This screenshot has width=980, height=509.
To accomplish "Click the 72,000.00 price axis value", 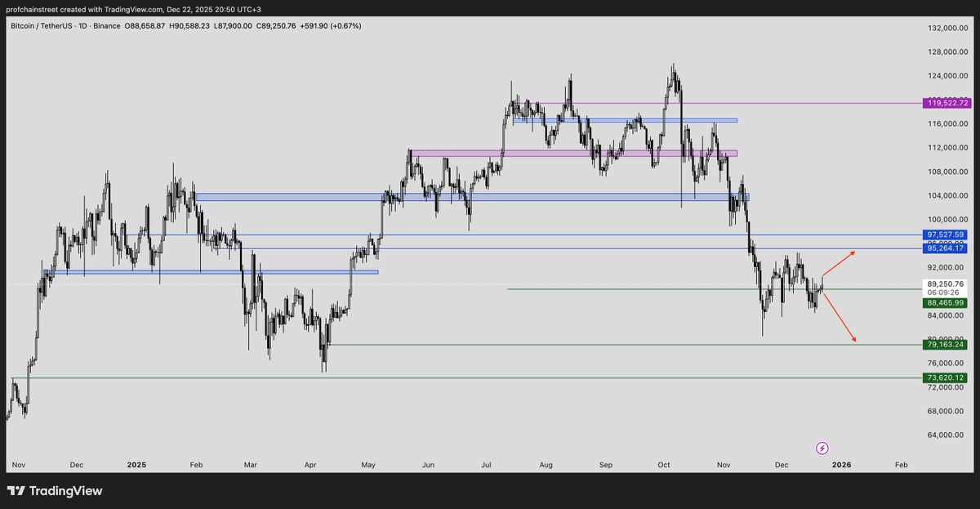I will pyautogui.click(x=947, y=387).
